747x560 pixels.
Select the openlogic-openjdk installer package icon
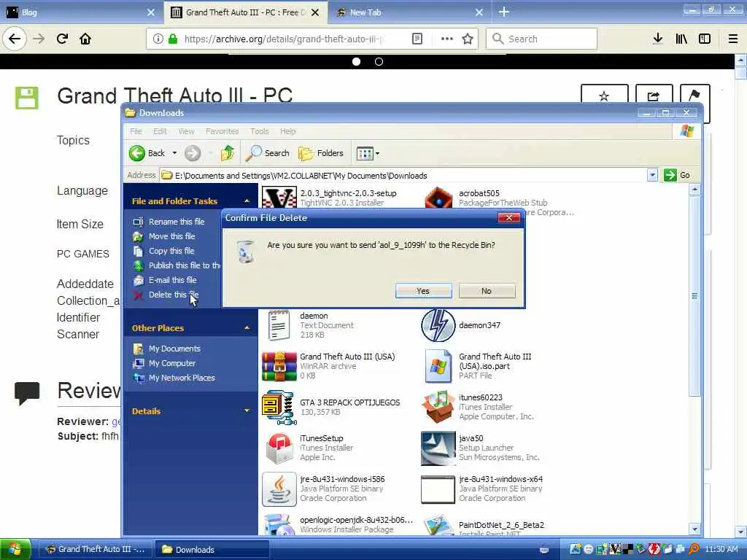tap(279, 524)
